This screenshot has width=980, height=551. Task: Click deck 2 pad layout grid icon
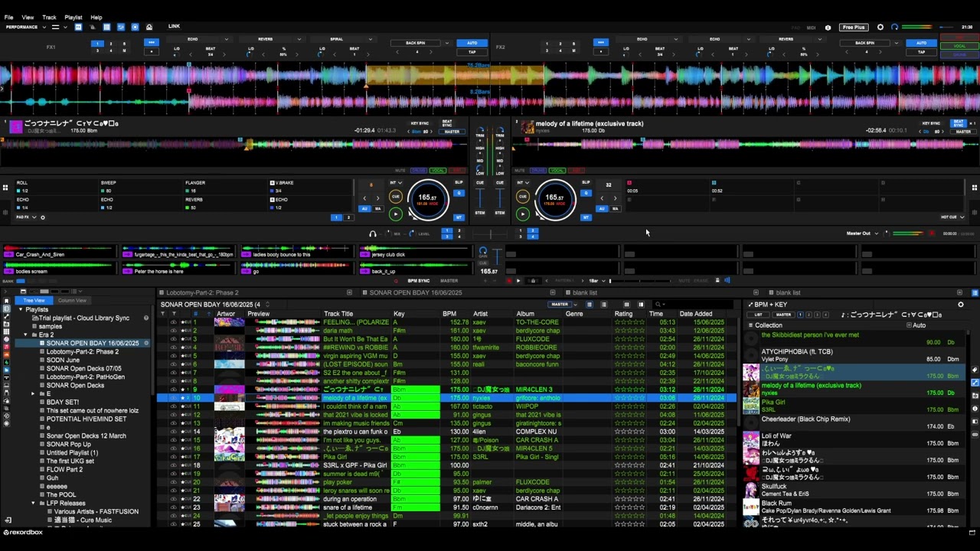coord(974,187)
